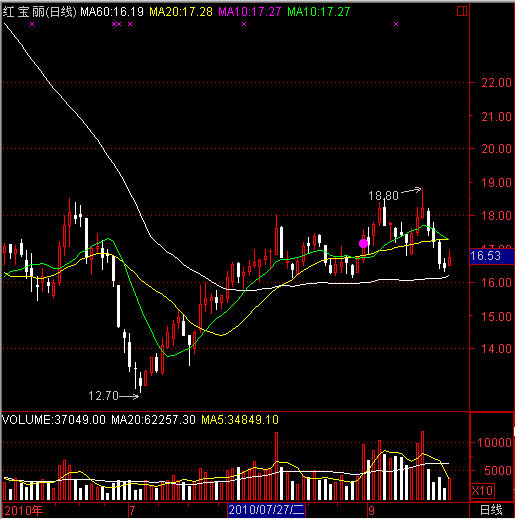Click the magenta dot signal marker on chart
The image size is (515, 519).
coord(363,243)
